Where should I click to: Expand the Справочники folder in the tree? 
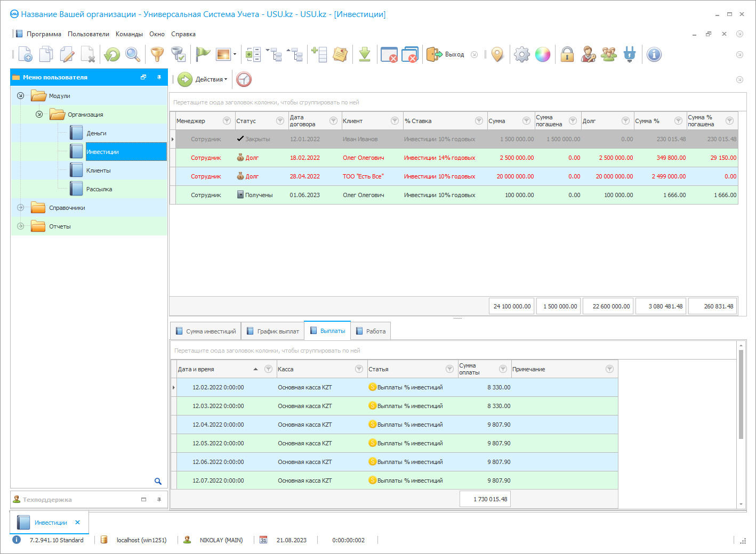(20, 208)
